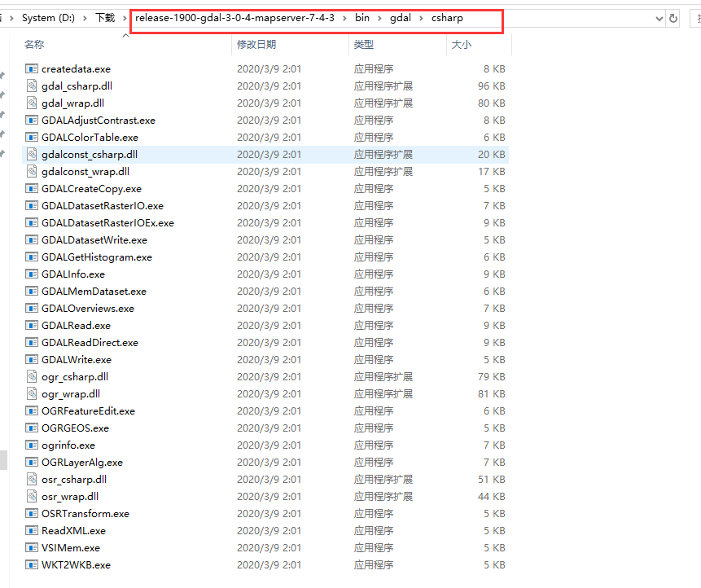The width and height of the screenshot is (701, 588).
Task: Navigate to release-1900-gdal-3-0-4-mapserver-7-4-3 breadcrumb
Action: click(x=234, y=18)
